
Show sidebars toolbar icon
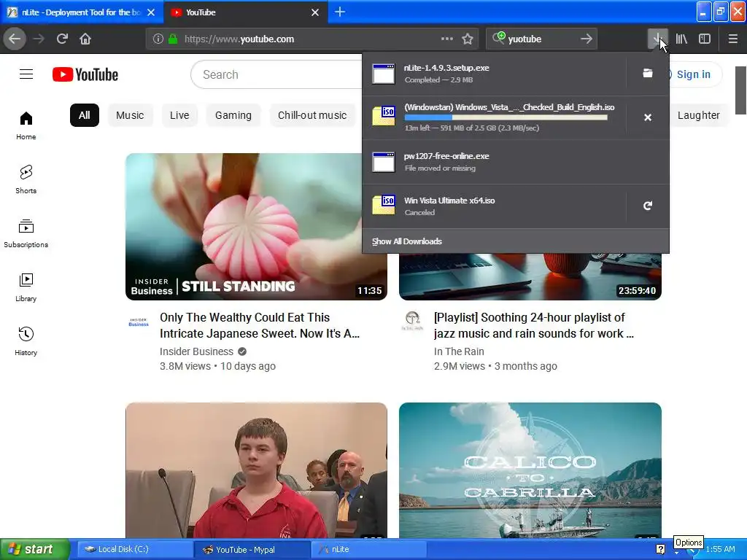[x=705, y=39]
